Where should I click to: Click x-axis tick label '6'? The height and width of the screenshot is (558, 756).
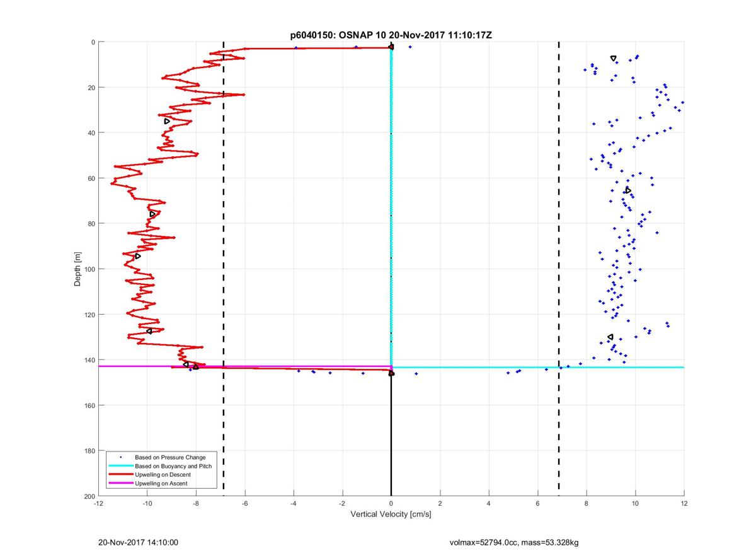(537, 504)
